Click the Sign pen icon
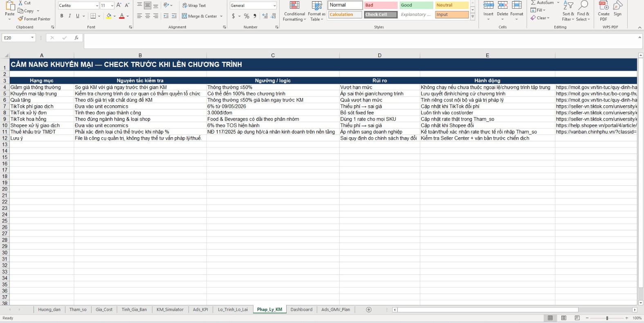644x323 pixels. tap(618, 6)
